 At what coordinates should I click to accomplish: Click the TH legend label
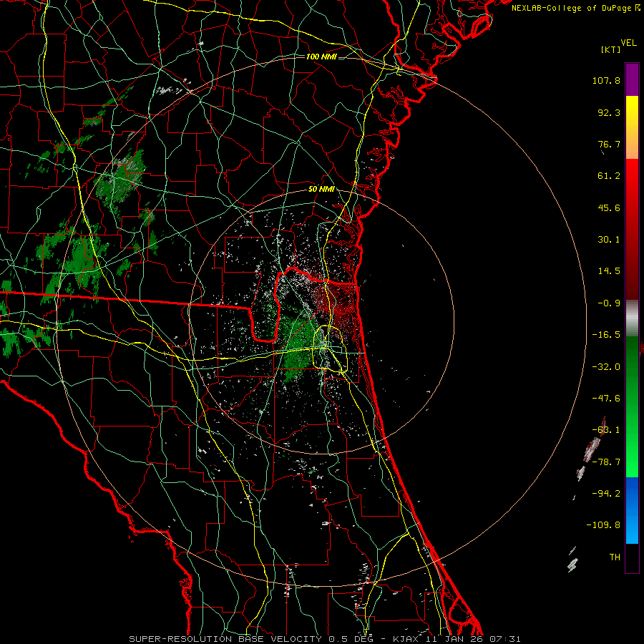615,557
